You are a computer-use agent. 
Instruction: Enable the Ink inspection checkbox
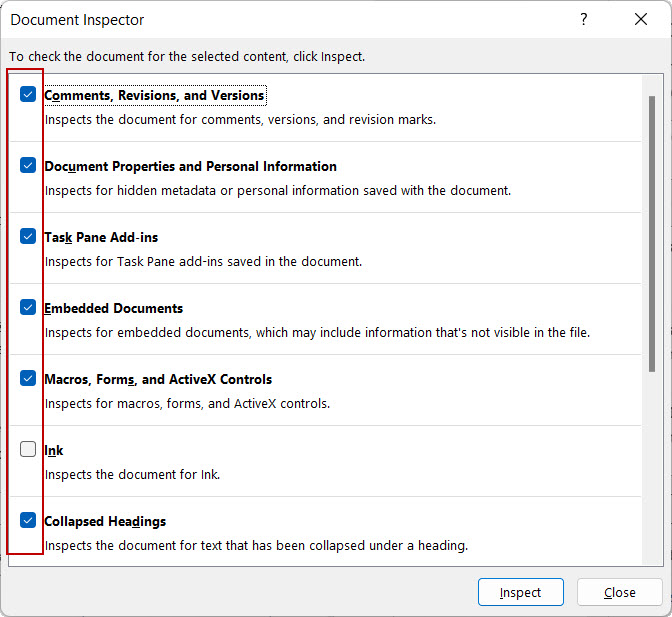[28, 450]
